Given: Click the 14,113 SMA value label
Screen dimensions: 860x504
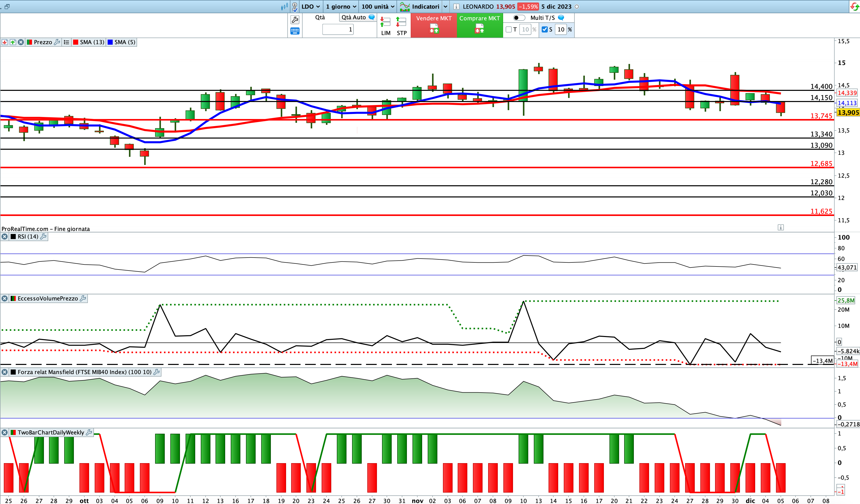Looking at the screenshot, I should point(847,103).
